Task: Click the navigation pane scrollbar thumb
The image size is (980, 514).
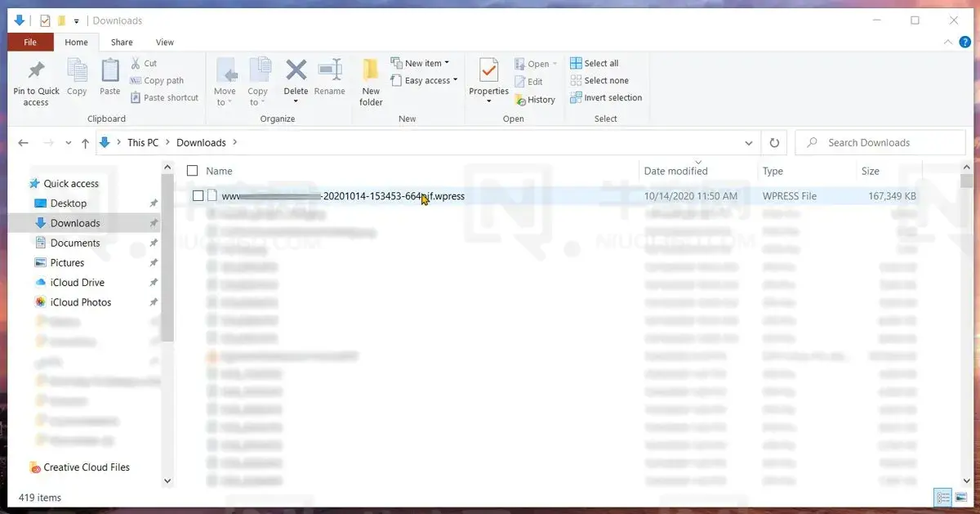Action: 167,258
